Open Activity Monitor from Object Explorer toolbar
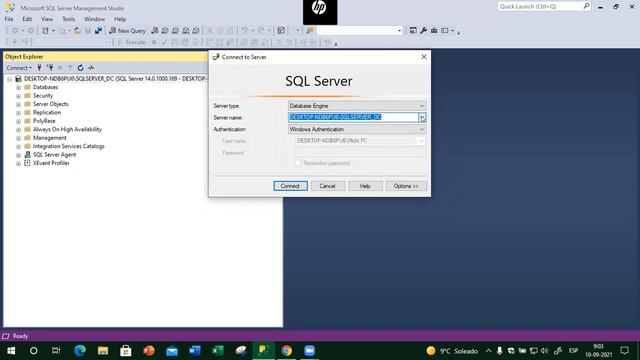This screenshot has height=360, width=640. (91, 68)
